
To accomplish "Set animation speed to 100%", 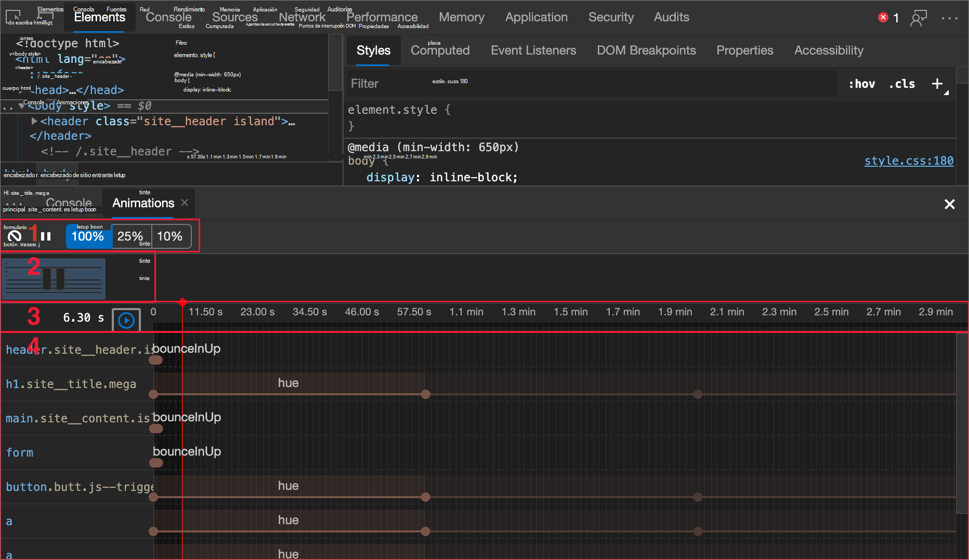I will tap(88, 236).
